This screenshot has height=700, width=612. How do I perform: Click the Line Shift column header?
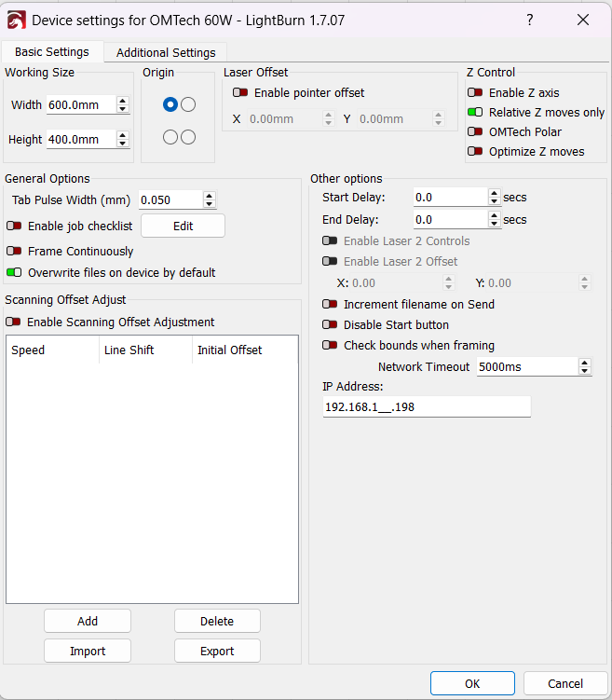click(145, 350)
